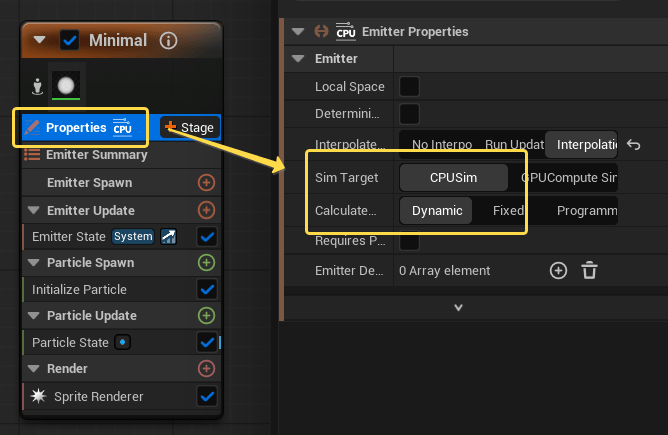Expand advanced properties with the bottom chevron
Image resolution: width=668 pixels, height=435 pixels.
(458, 308)
